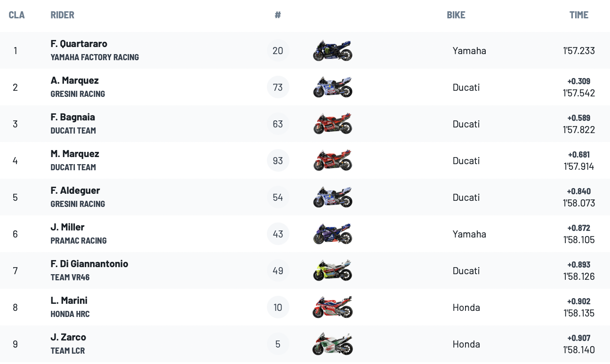Click Zarco's LCR Honda bike image

pos(332,344)
